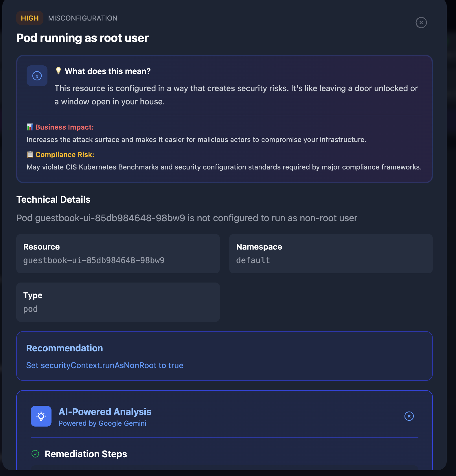The height and width of the screenshot is (476, 456).
Task: Click the Type value pod
Action: pos(30,309)
